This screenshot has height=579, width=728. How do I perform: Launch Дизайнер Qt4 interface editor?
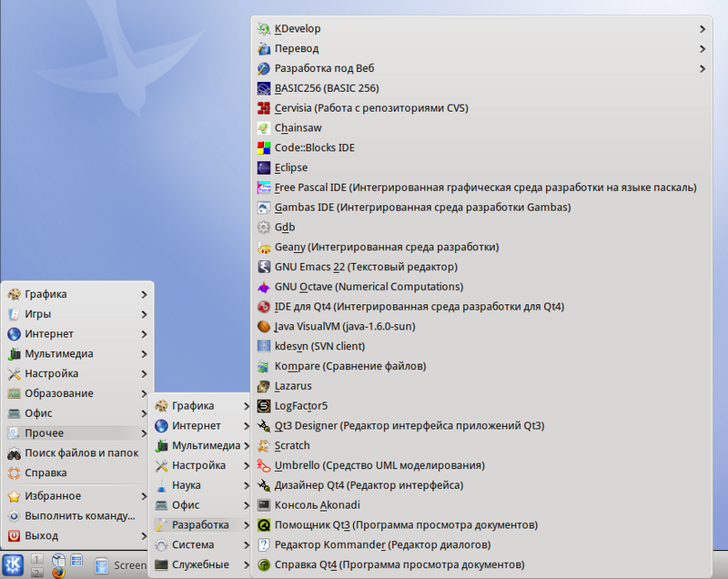pos(481,485)
